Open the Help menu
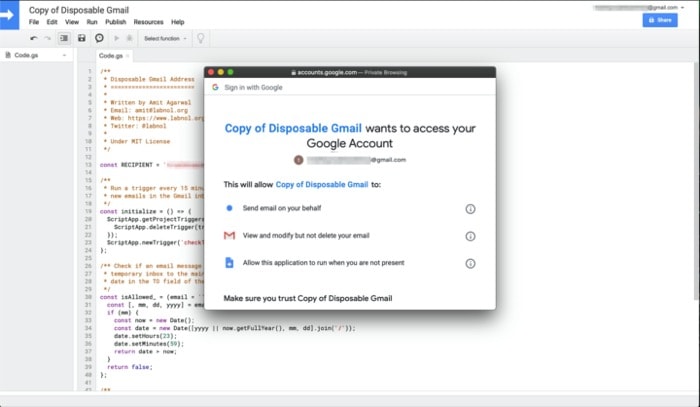 coord(178,22)
